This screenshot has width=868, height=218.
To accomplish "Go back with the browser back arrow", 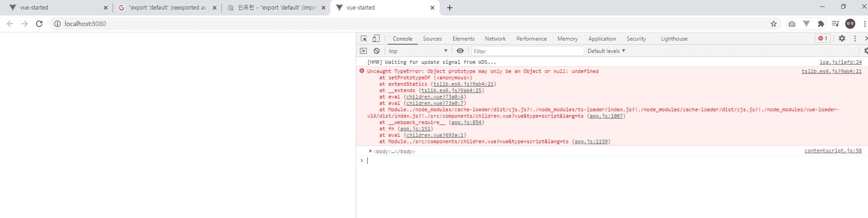I will point(10,24).
